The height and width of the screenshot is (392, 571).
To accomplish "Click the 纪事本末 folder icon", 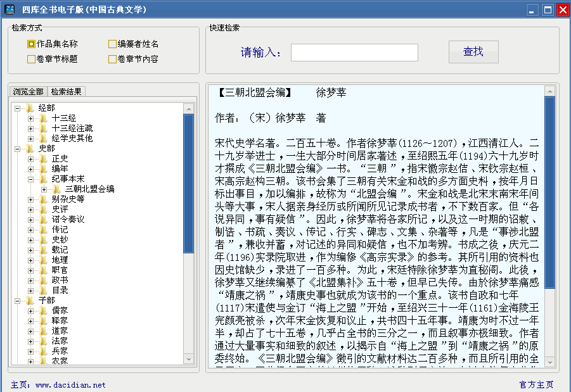I will pos(43,179).
